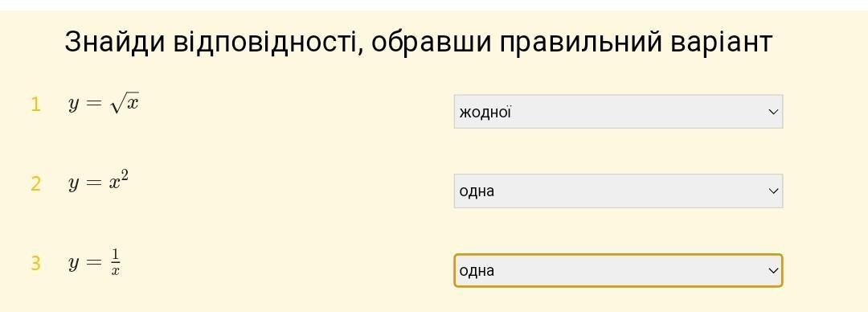Select the formula y = 1/x
868x312 pixels.
94,262
